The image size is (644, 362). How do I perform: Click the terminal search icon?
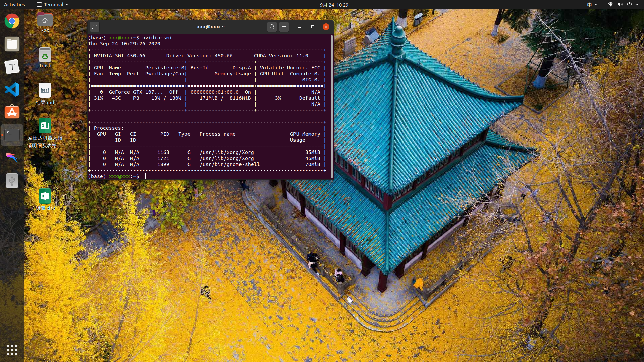(272, 27)
